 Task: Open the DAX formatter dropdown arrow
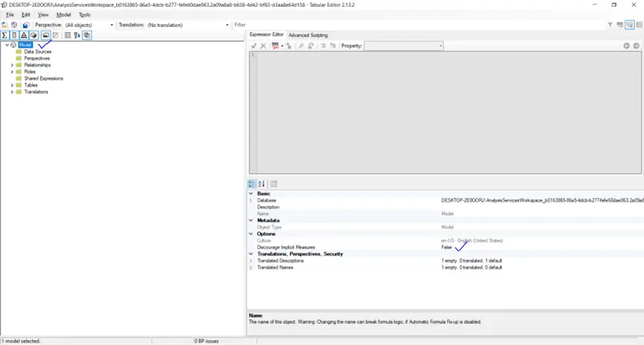[x=282, y=46]
